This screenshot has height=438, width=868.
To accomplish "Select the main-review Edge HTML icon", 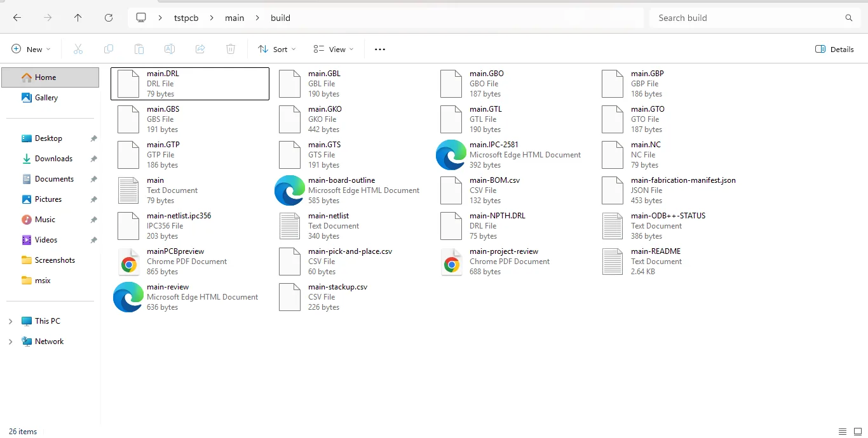I will [128, 297].
